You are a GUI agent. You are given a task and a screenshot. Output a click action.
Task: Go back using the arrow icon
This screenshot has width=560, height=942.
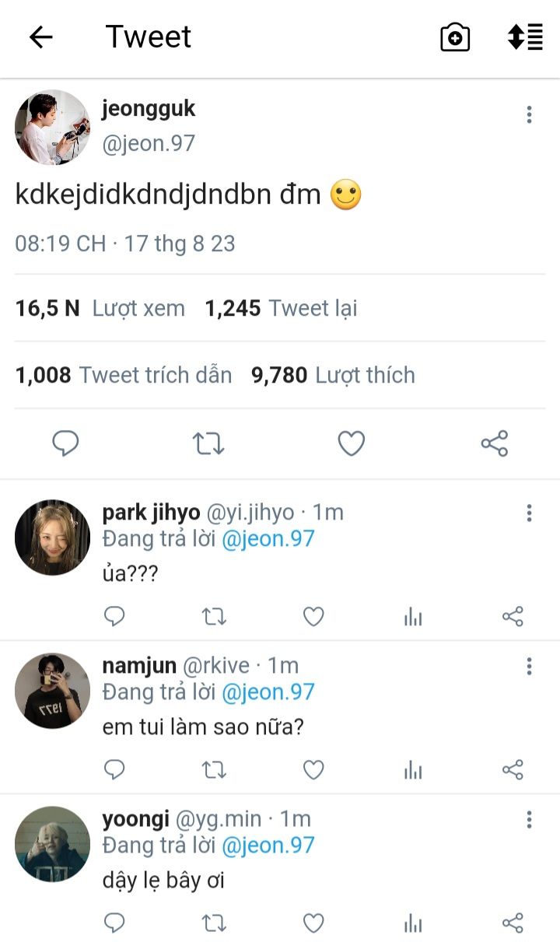pyautogui.click(x=40, y=37)
